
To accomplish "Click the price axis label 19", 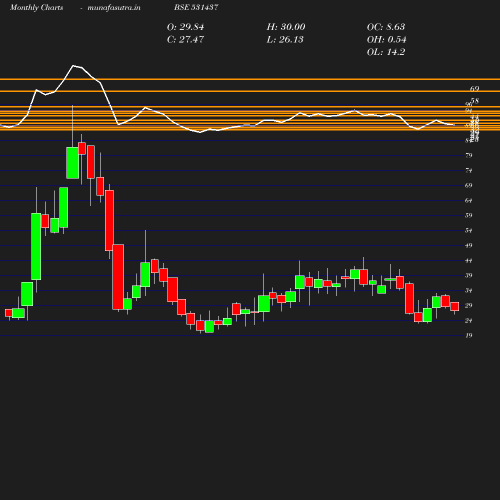I will tap(469, 335).
